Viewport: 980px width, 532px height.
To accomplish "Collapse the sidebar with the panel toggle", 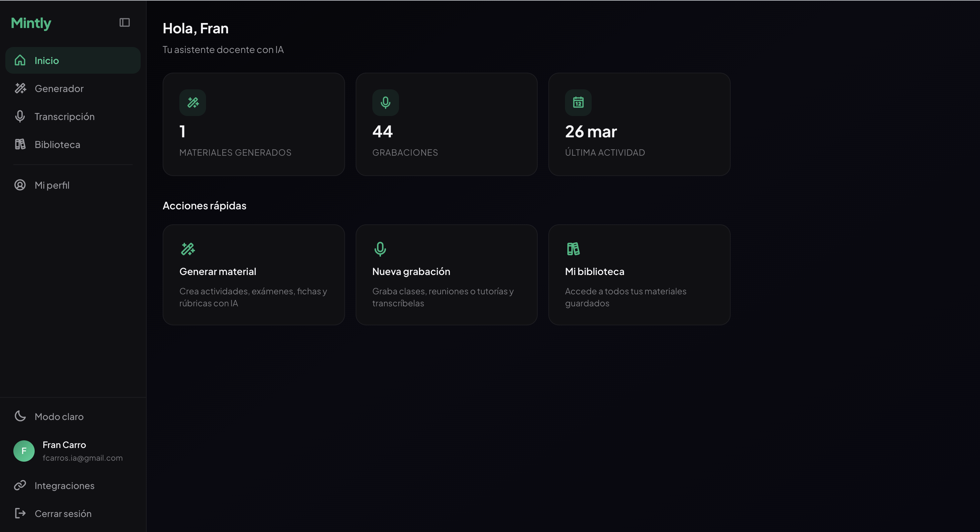I will (x=124, y=22).
